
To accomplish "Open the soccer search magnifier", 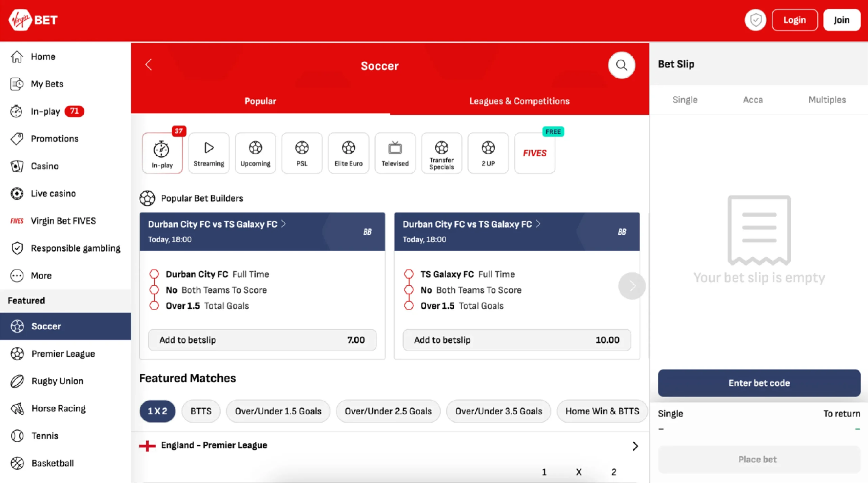I will click(x=621, y=65).
